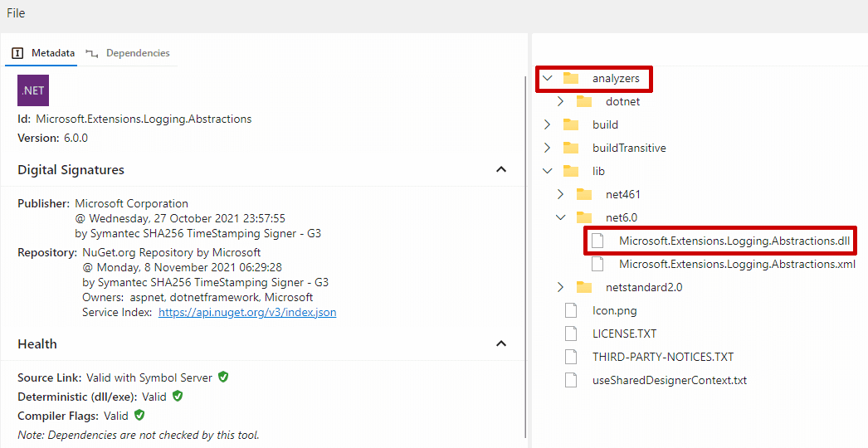Image resolution: width=868 pixels, height=448 pixels.
Task: Click the LICENSE.TXT file icon
Action: point(570,334)
